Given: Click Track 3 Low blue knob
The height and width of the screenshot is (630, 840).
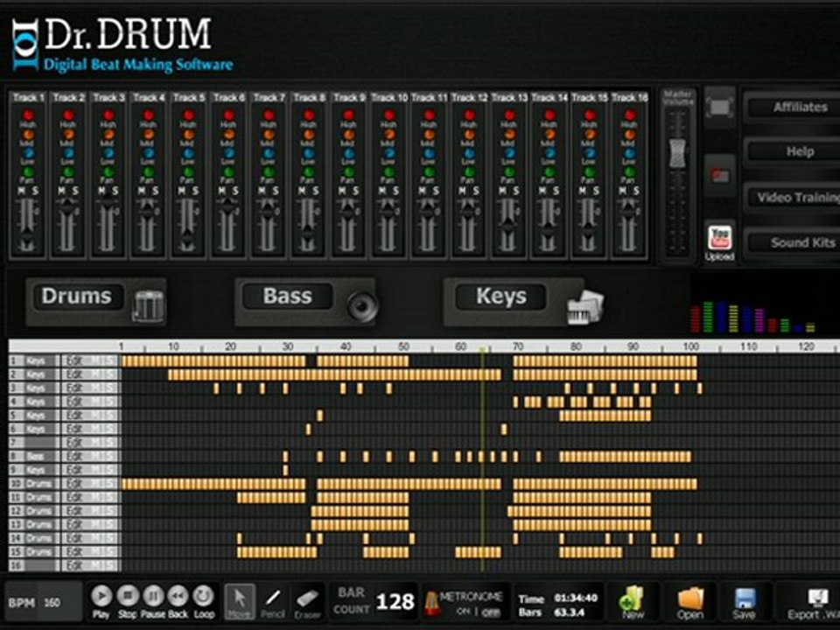Looking at the screenshot, I should click(x=108, y=153).
